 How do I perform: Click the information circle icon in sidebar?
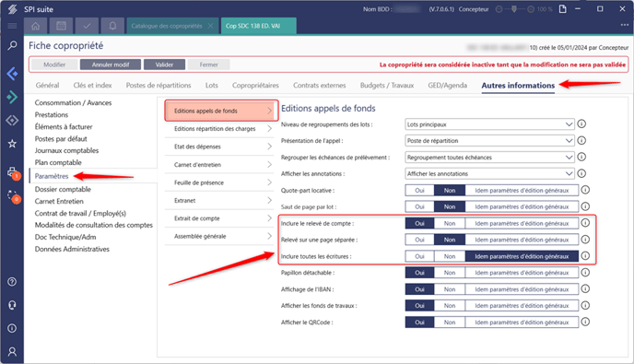point(12,328)
